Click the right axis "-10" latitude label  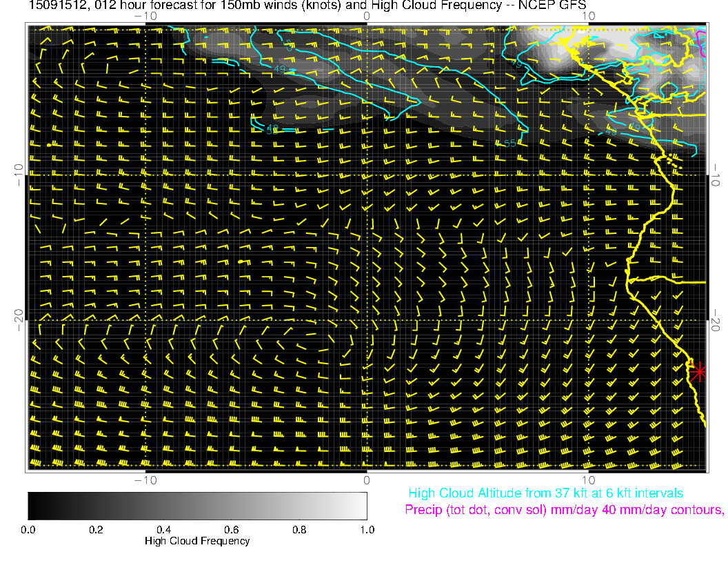coord(715,175)
